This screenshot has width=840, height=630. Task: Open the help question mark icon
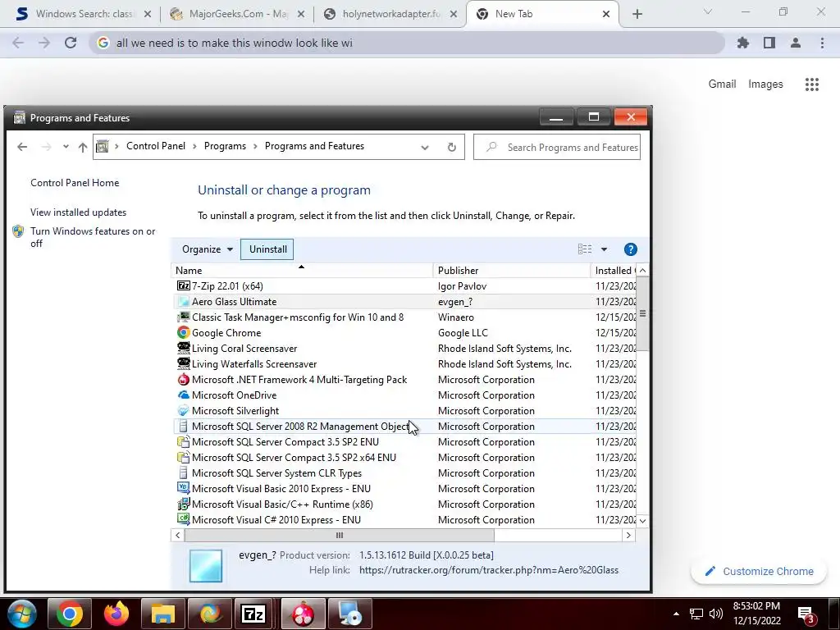click(631, 249)
